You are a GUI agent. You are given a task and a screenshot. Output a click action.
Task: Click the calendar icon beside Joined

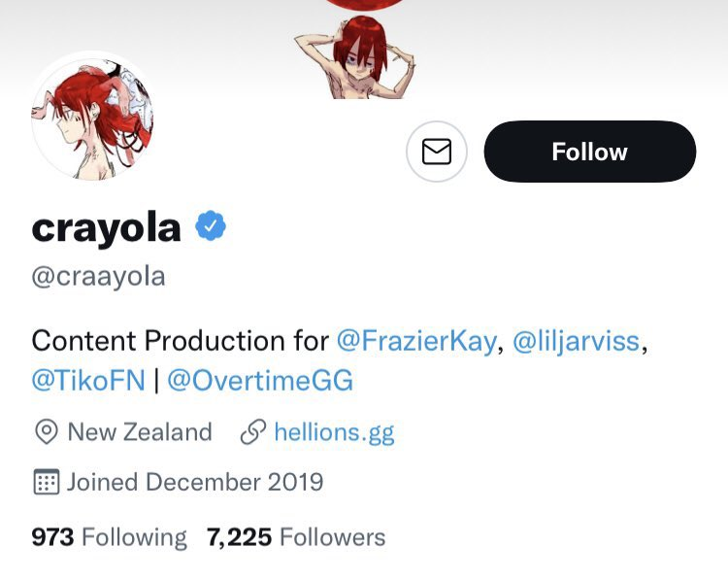[46, 482]
